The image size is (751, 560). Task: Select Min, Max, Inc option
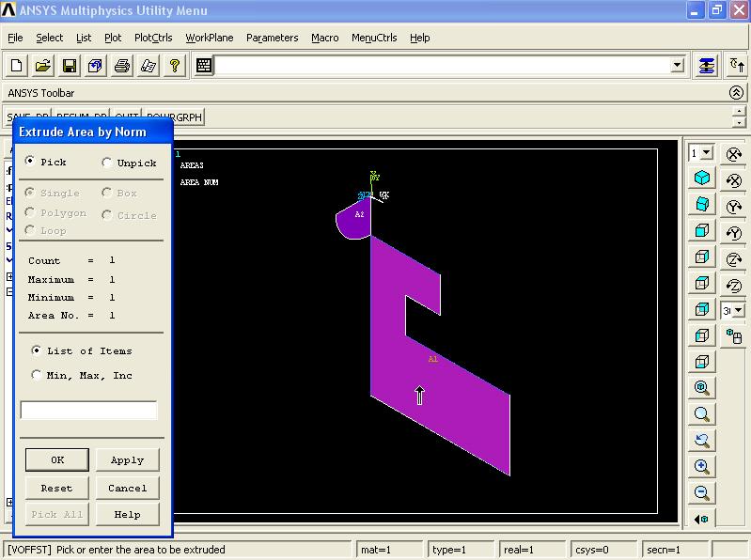[36, 375]
